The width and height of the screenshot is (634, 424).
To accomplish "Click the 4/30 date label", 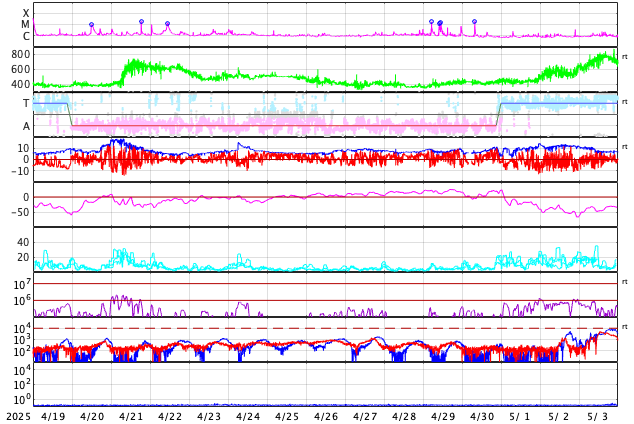I will [482, 417].
